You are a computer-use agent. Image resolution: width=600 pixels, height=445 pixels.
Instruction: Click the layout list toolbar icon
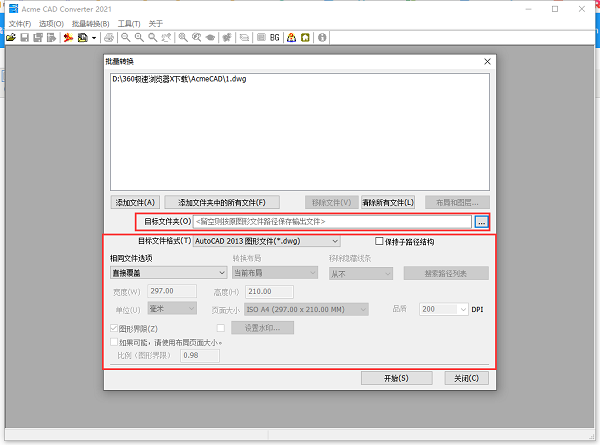(x=261, y=37)
